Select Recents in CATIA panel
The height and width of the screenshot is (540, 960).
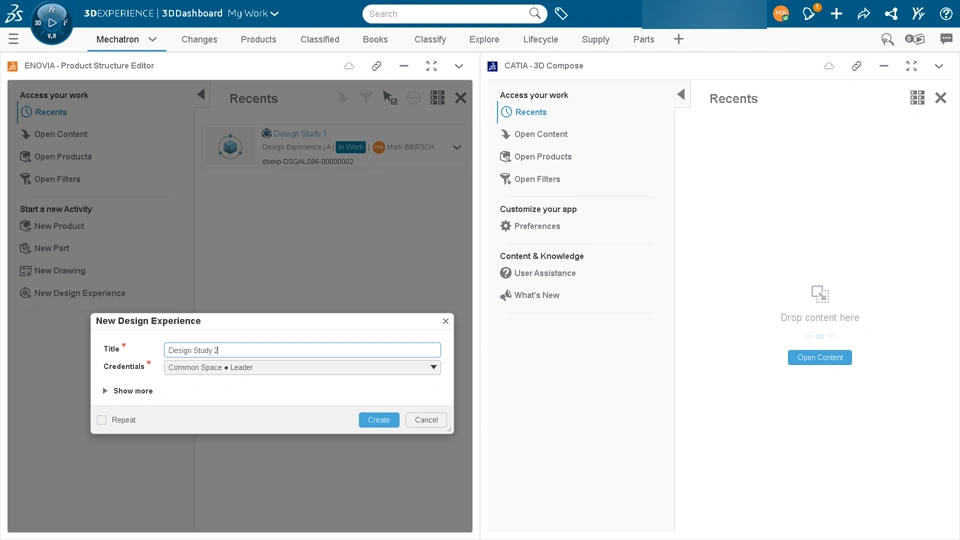(524, 112)
